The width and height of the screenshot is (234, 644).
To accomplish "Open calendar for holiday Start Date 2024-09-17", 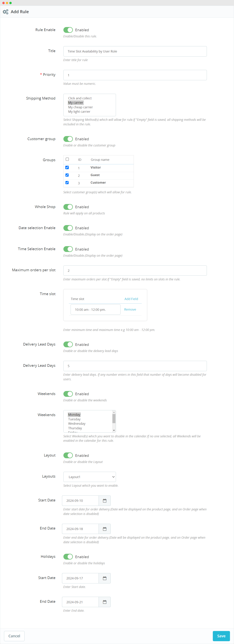I will point(105,578).
